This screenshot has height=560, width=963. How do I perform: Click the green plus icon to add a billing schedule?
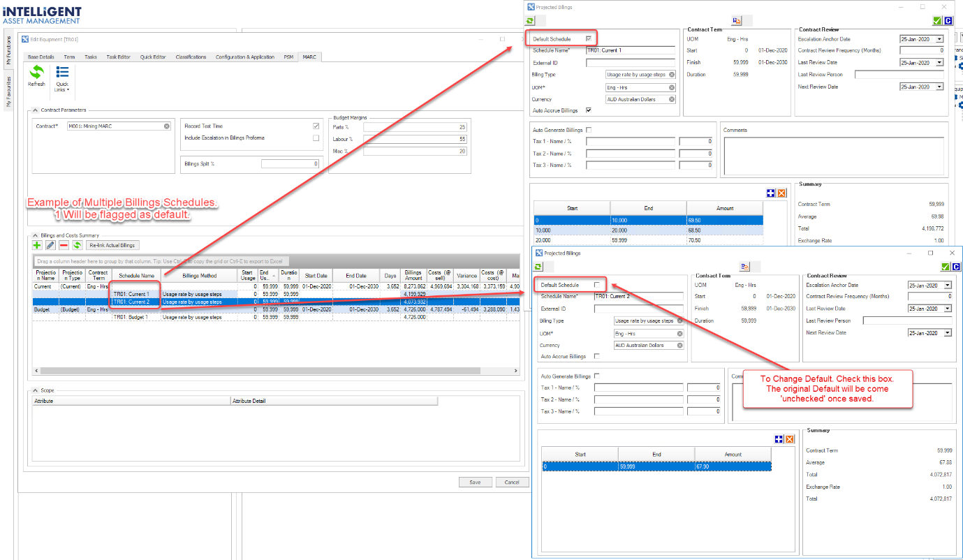36,245
